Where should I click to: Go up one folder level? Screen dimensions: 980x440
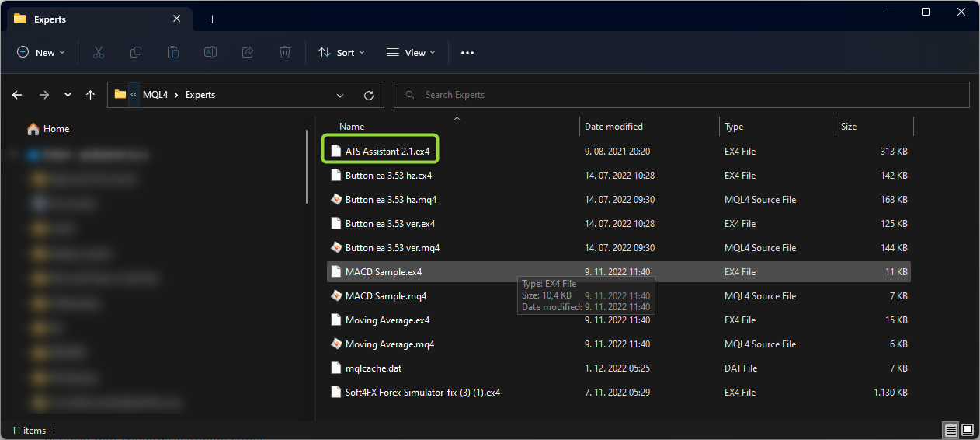tap(90, 95)
